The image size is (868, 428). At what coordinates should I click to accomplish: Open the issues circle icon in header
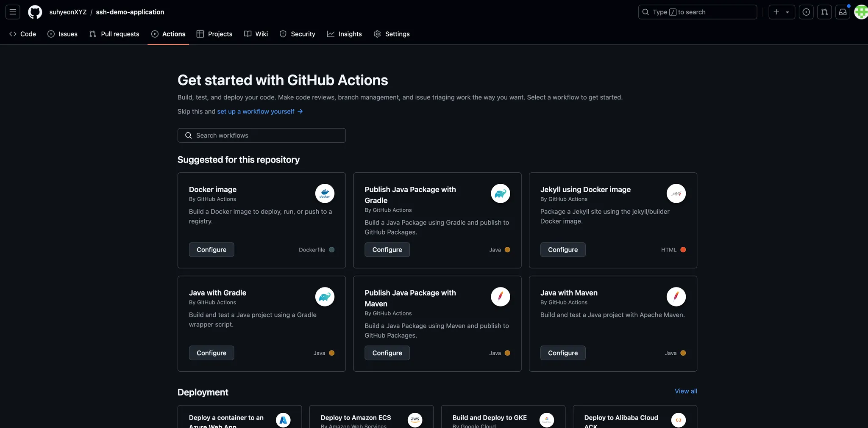tap(806, 12)
